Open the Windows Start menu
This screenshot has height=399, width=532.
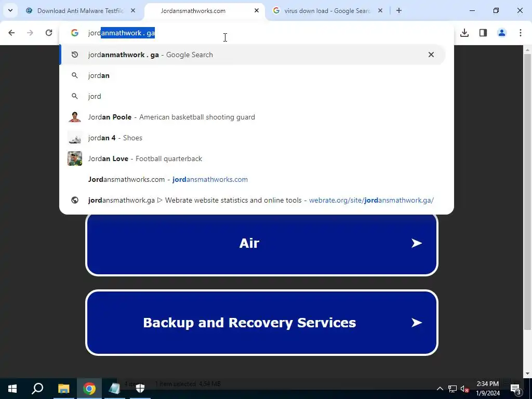12,389
